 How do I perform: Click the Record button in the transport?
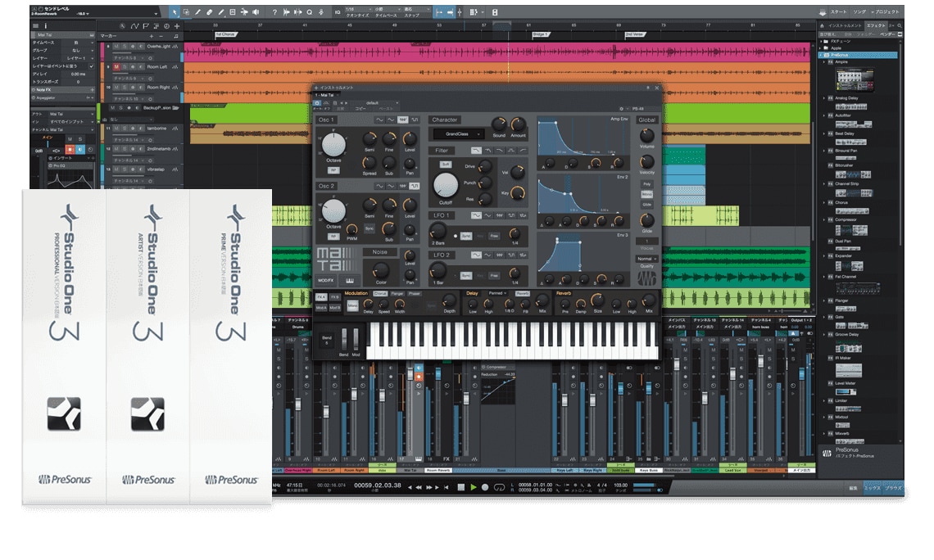(485, 487)
